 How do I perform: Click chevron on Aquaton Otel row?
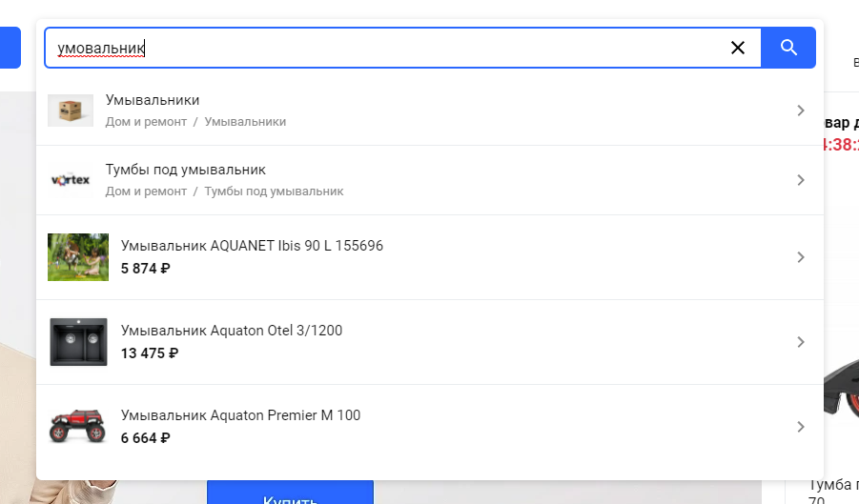(x=801, y=342)
